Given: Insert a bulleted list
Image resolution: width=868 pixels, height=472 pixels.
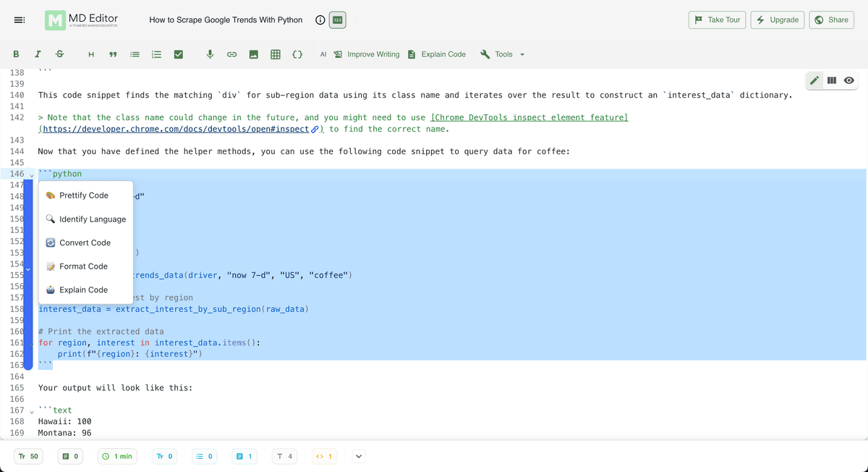Looking at the screenshot, I should (x=135, y=54).
